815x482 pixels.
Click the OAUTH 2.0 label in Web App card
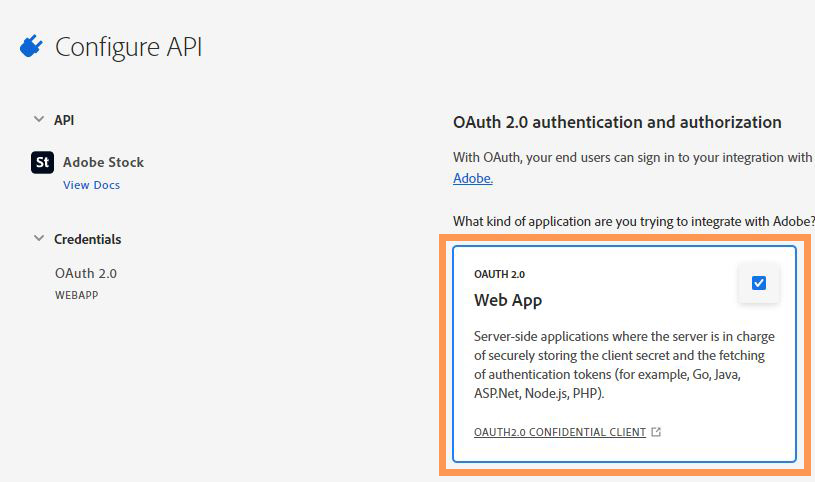(x=499, y=275)
